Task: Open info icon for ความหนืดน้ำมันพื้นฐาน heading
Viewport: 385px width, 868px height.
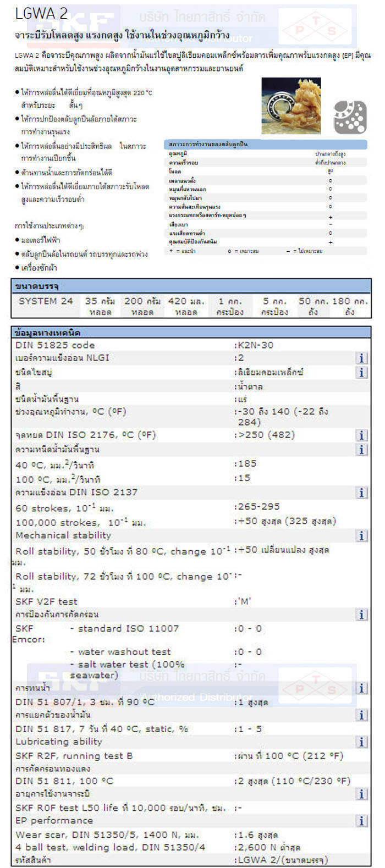Action: point(361,450)
